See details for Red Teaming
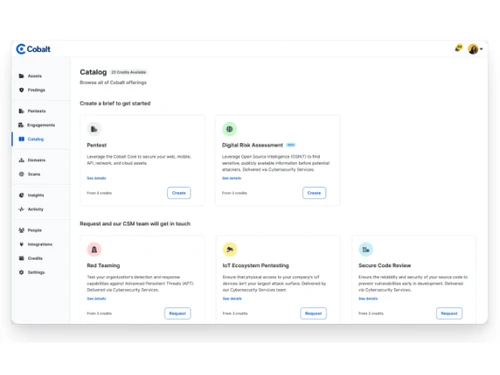The height and width of the screenshot is (375, 500). click(x=96, y=299)
